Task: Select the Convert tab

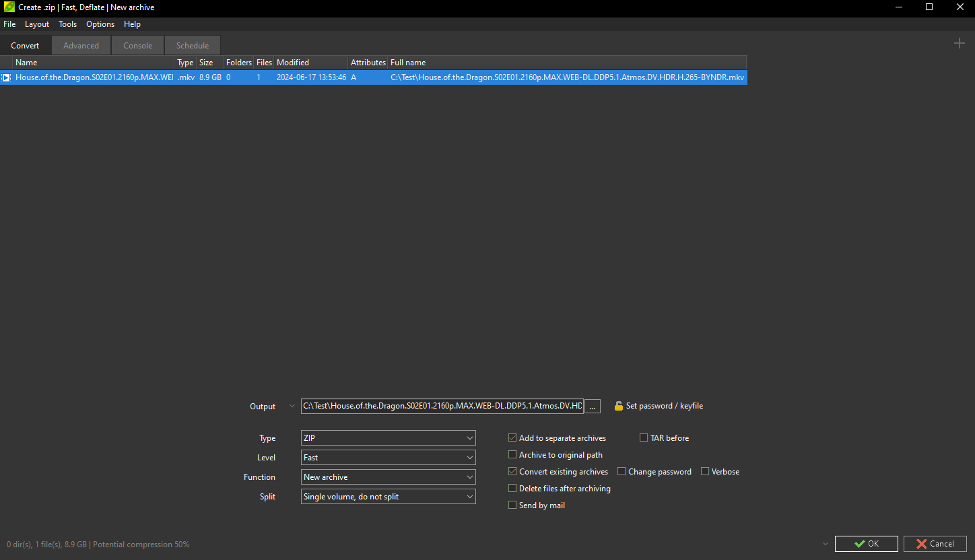Action: [26, 46]
